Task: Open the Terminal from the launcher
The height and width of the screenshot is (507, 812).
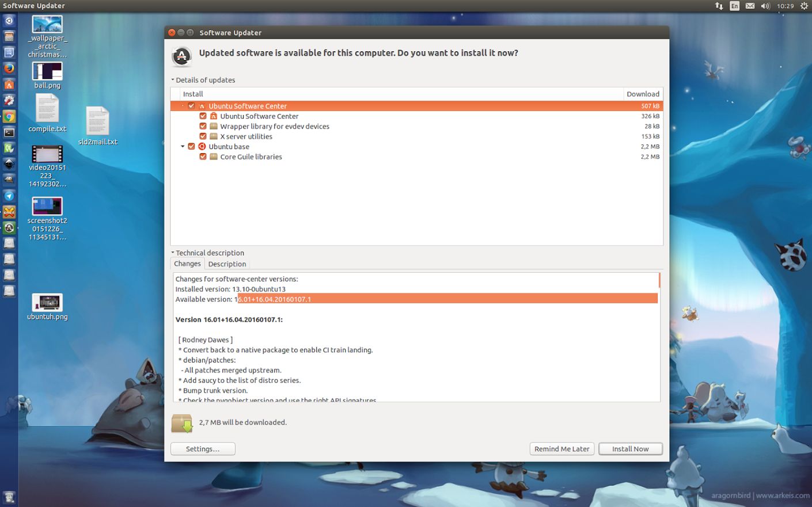Action: pos(9,132)
